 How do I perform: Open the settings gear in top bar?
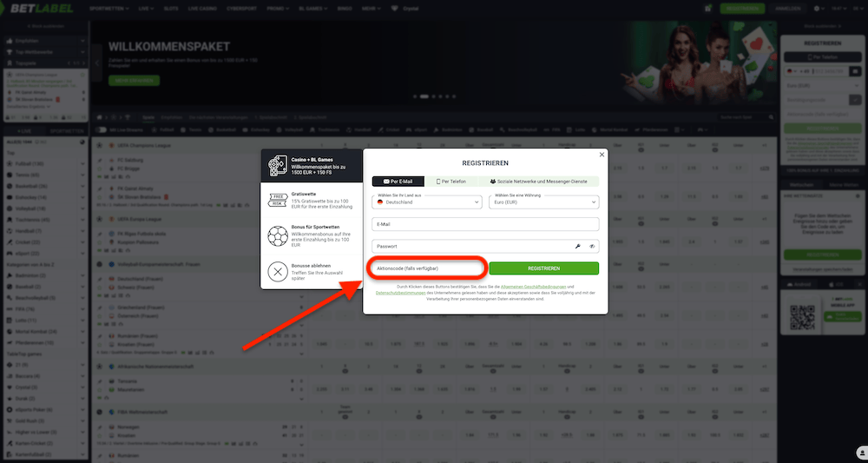(819, 8)
